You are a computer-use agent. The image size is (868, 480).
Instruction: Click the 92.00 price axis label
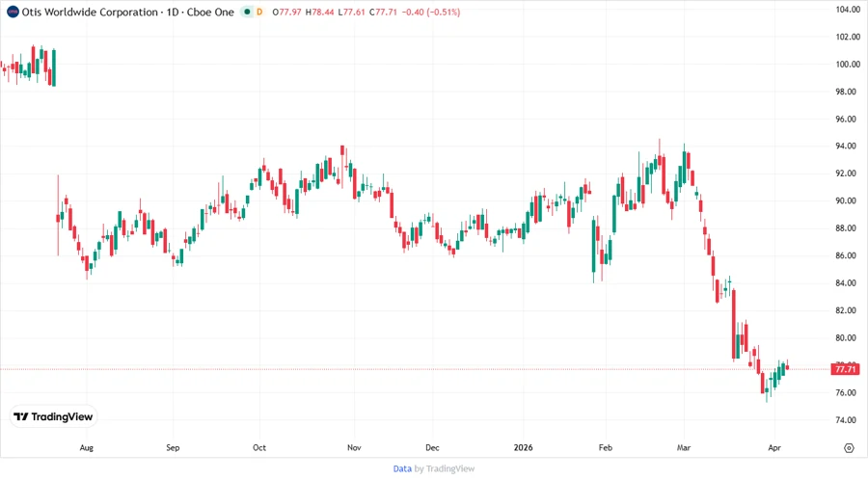coord(848,173)
